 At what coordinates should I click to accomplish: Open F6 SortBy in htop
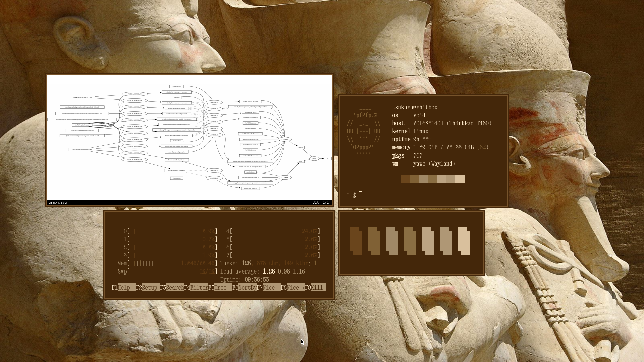(x=245, y=288)
